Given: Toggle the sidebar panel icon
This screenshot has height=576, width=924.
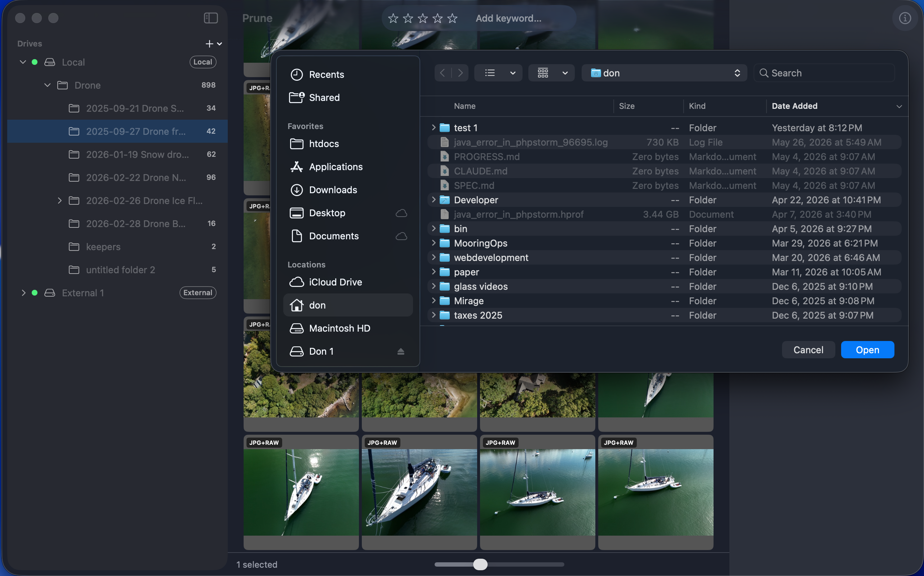Looking at the screenshot, I should pyautogui.click(x=210, y=18).
